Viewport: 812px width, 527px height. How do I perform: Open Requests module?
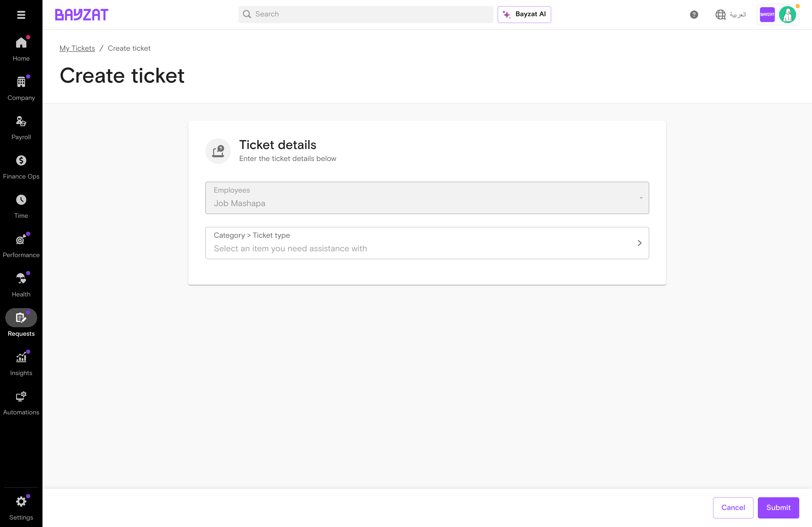[21, 323]
